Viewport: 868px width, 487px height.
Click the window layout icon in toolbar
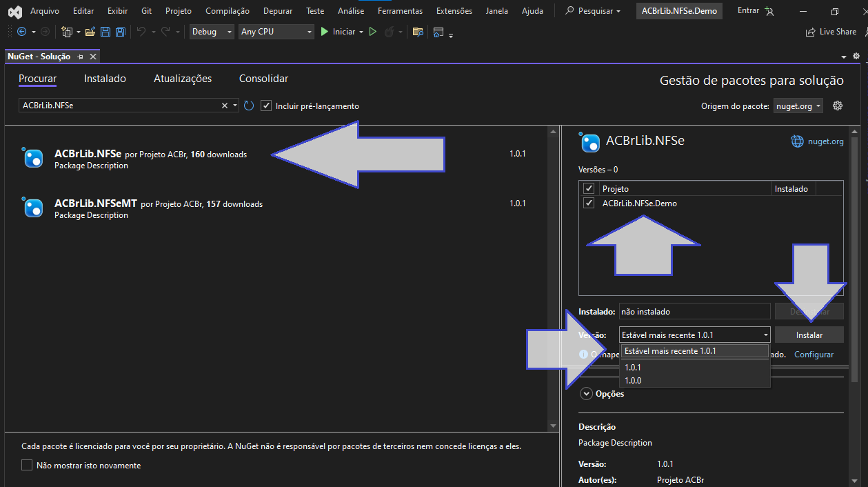pyautogui.click(x=438, y=32)
